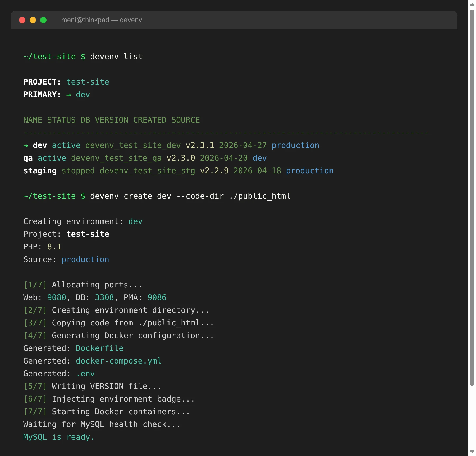476x456 pixels.
Task: Click 'test-site' after the PROJECT label
Action: [x=88, y=82]
